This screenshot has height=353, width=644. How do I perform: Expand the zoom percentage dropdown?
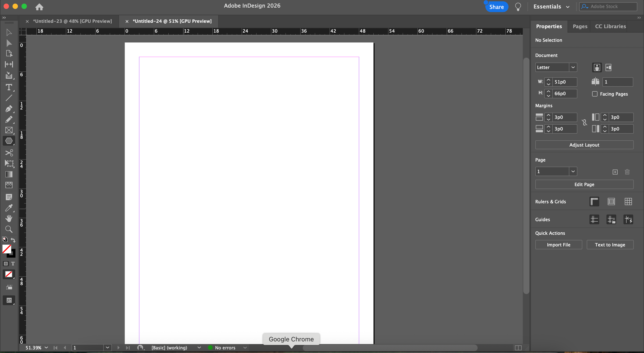pyautogui.click(x=46, y=347)
